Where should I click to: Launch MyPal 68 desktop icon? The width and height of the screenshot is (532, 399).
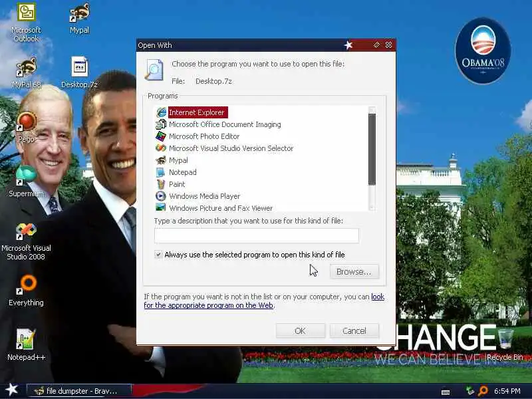(26, 73)
